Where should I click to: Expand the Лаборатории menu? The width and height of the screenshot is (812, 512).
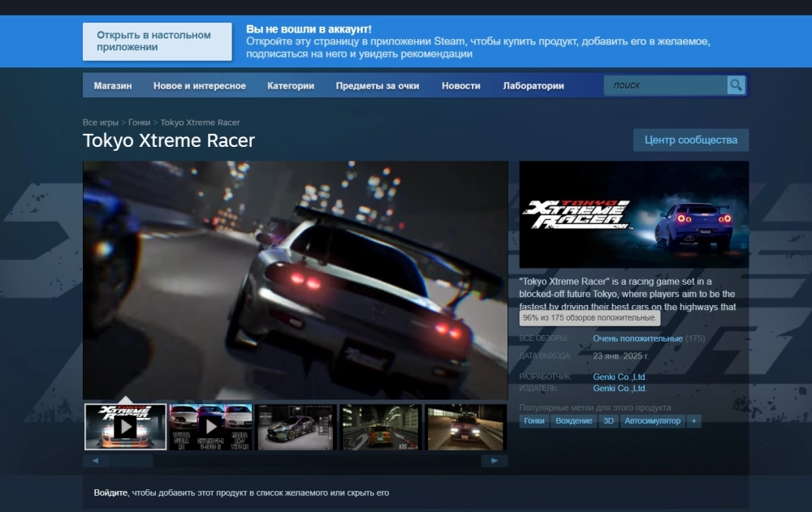(533, 86)
